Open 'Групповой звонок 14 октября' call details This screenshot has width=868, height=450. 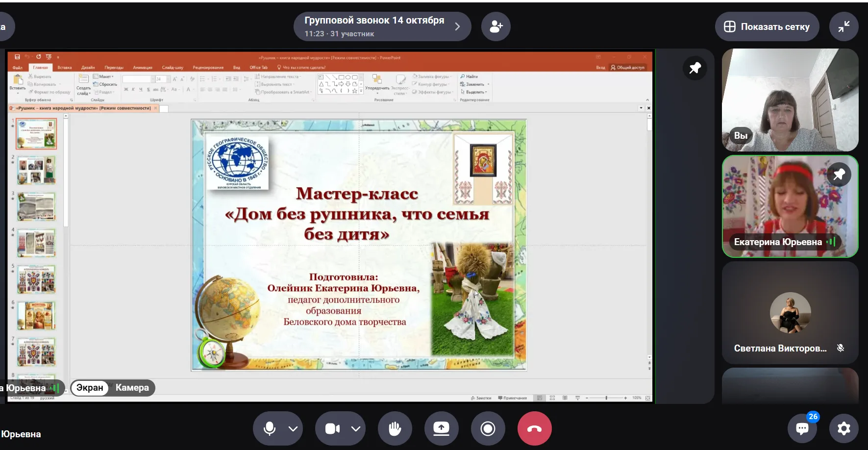point(382,26)
